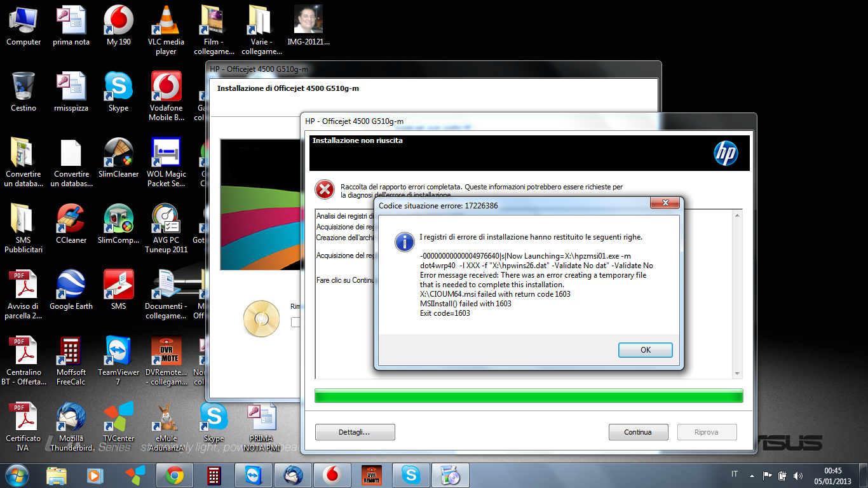The image size is (868, 488).
Task: Select the AVG PC Tuneup 2011 shortcut
Action: coord(166,229)
